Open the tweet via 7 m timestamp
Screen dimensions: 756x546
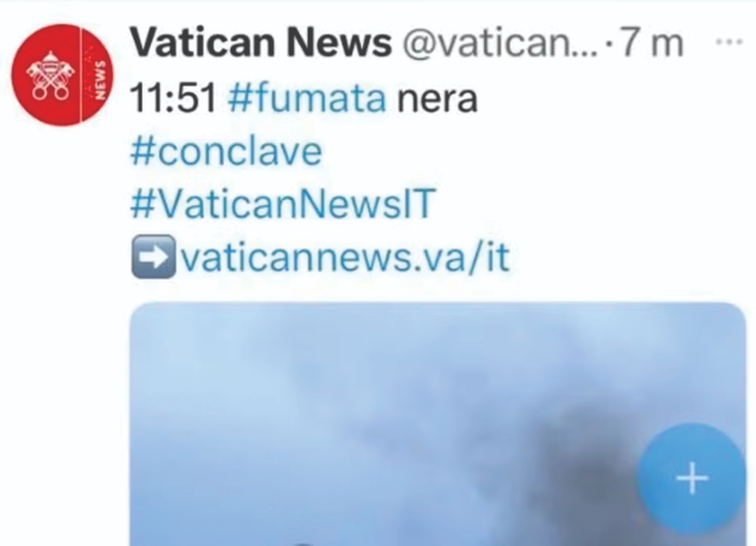coord(649,43)
